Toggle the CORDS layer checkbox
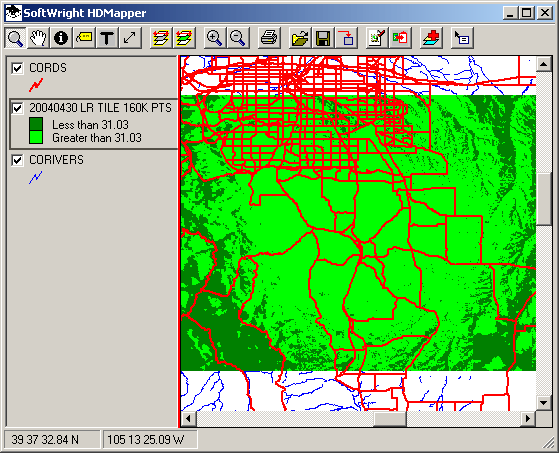 [17, 68]
